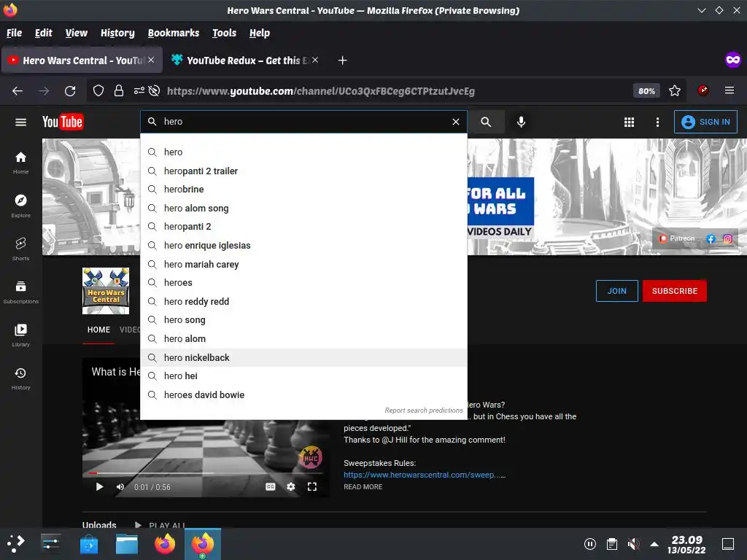Open channel Facebook link icon
The image size is (747, 560).
point(711,239)
